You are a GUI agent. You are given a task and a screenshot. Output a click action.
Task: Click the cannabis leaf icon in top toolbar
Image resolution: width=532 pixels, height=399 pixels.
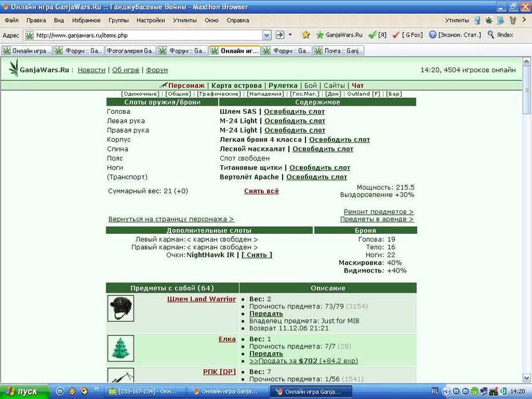489,21
